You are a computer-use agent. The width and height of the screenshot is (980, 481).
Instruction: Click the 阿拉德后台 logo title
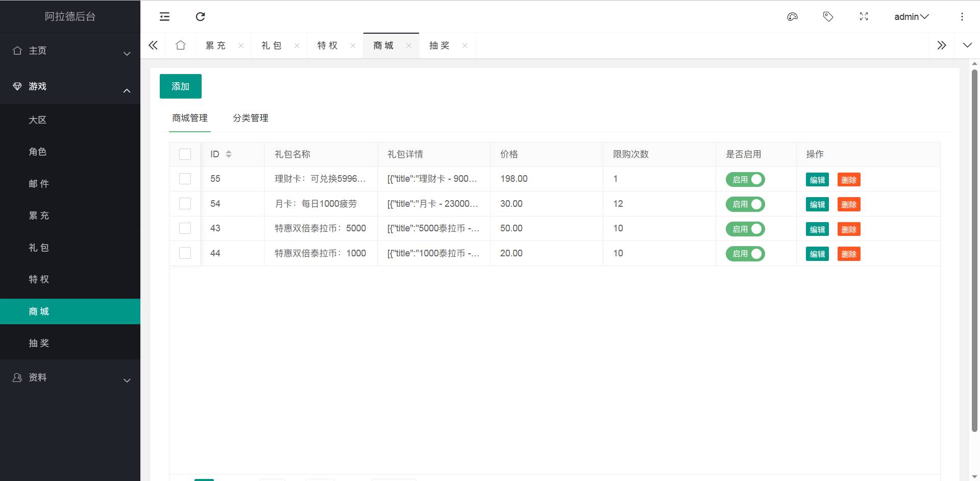point(70,17)
